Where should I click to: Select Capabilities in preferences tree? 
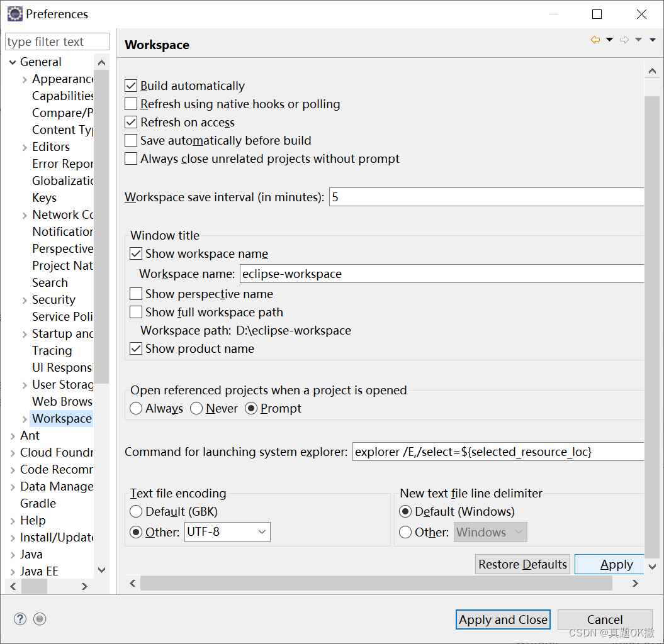point(63,96)
